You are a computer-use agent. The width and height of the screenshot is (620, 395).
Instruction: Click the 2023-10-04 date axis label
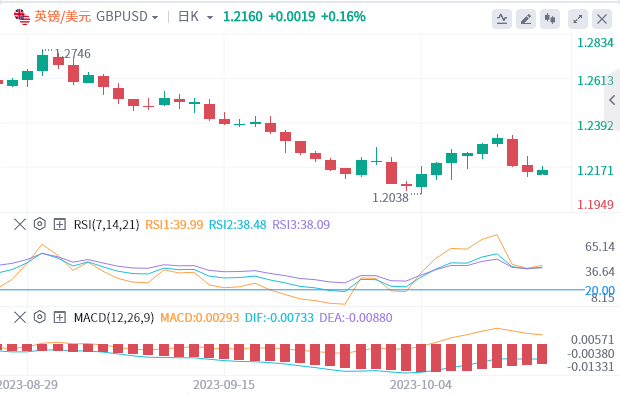click(421, 385)
